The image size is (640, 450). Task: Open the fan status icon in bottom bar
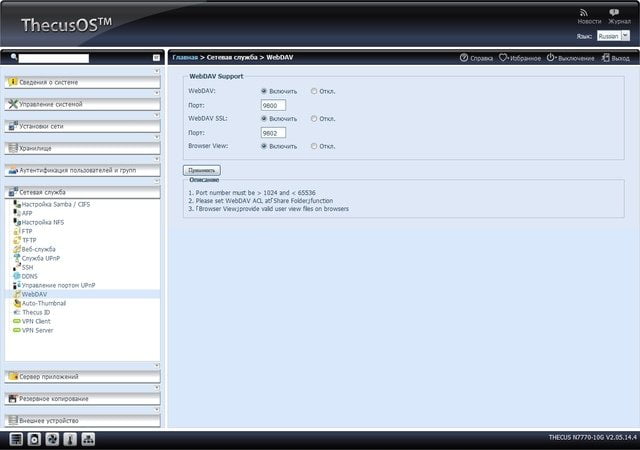pos(52,439)
